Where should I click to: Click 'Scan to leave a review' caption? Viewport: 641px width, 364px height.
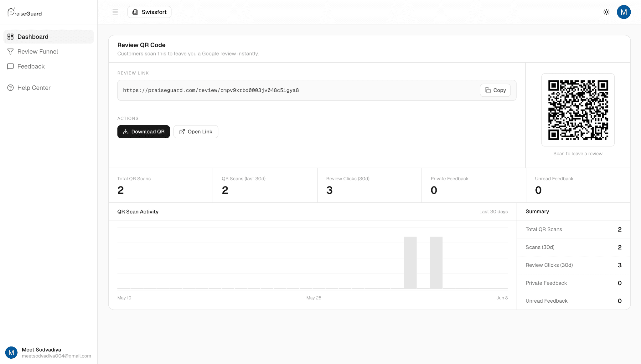[578, 153]
